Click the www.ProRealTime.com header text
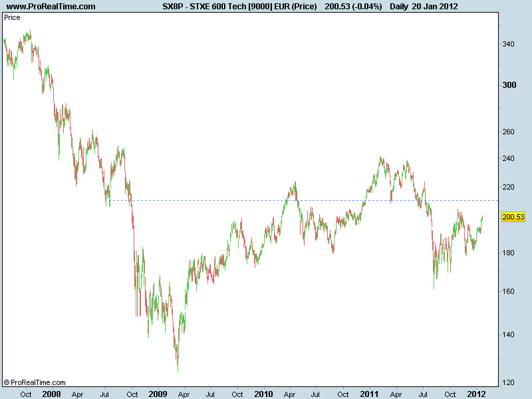 click(51, 7)
